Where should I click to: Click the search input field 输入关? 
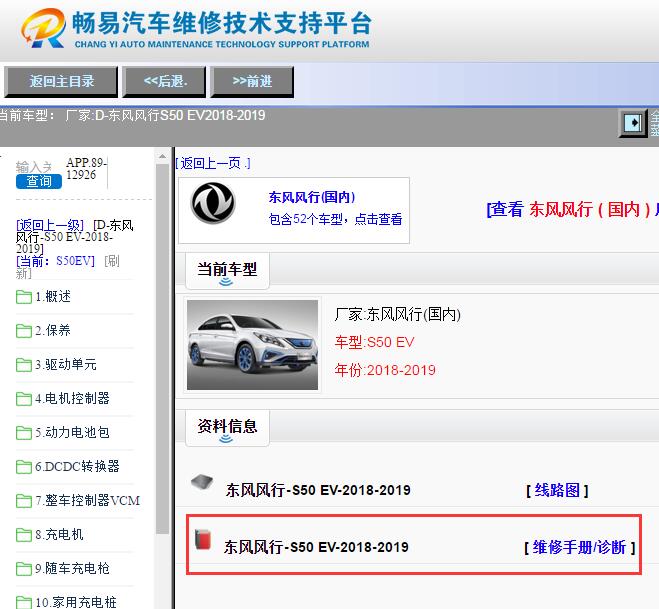(34, 167)
